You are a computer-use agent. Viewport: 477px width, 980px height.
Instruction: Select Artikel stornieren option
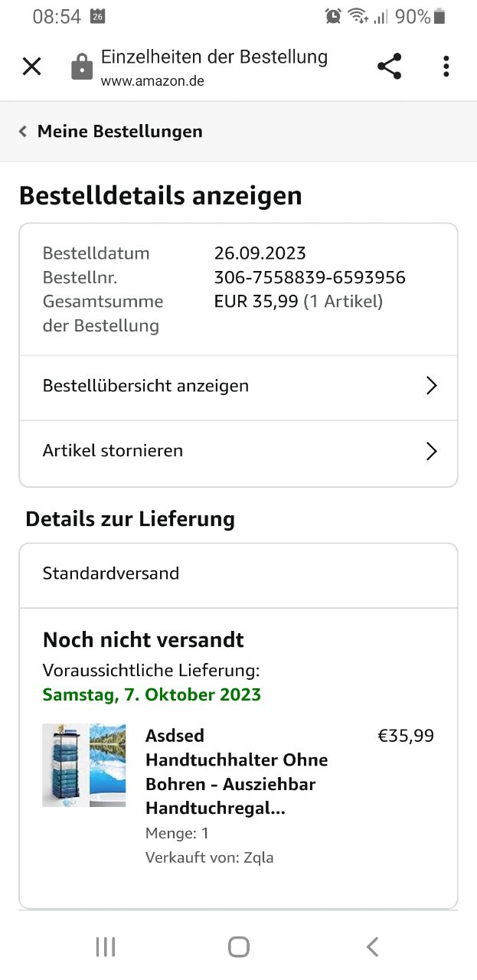point(113,451)
